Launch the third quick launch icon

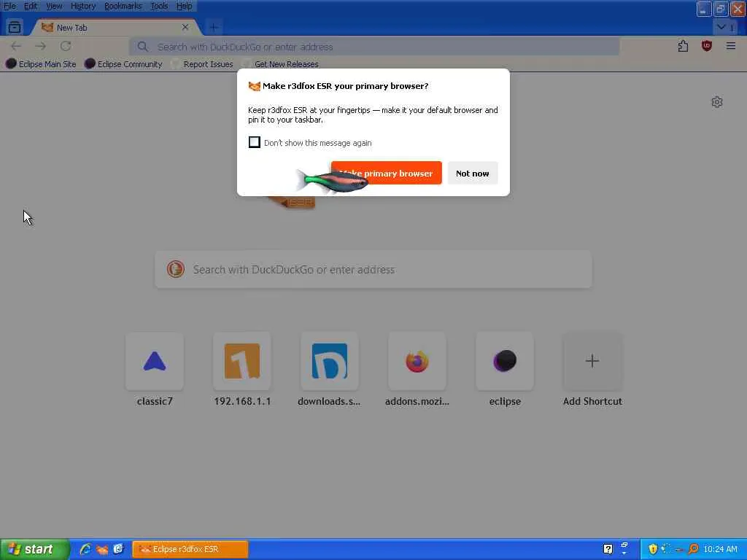point(118,549)
